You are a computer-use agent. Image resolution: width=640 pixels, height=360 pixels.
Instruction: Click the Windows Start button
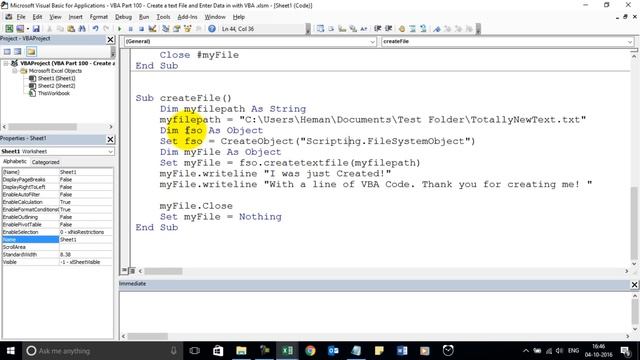pos(11,351)
